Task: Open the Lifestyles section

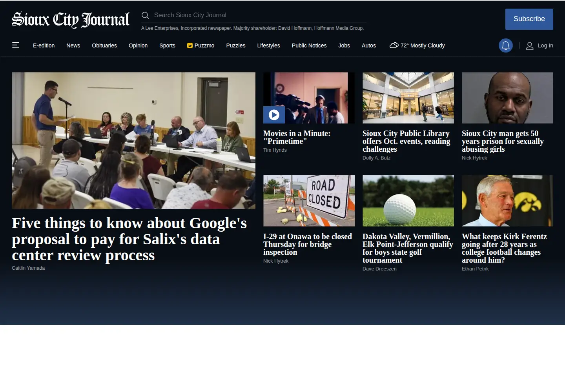Action: click(269, 45)
